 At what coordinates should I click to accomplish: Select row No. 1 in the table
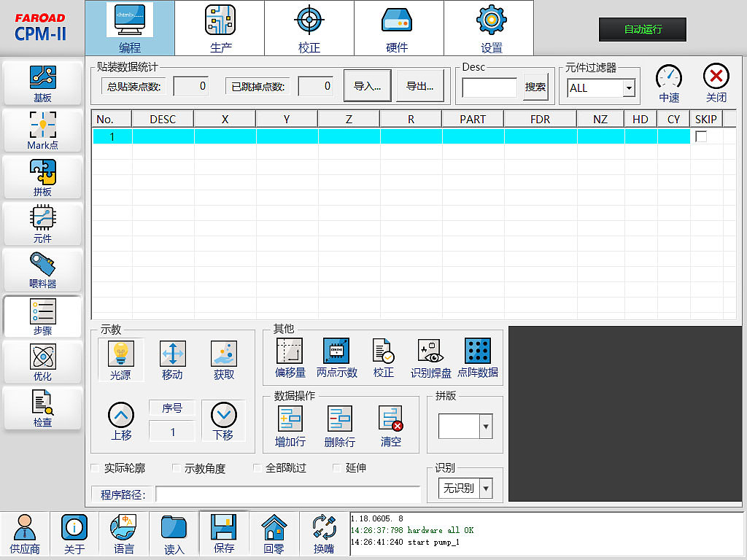click(x=391, y=136)
